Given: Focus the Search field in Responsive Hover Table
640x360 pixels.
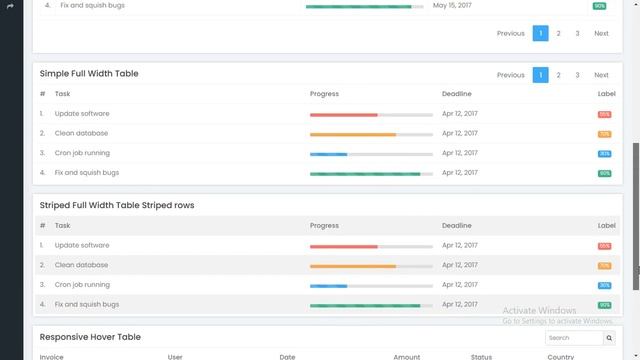Looking at the screenshot, I should [x=574, y=338].
